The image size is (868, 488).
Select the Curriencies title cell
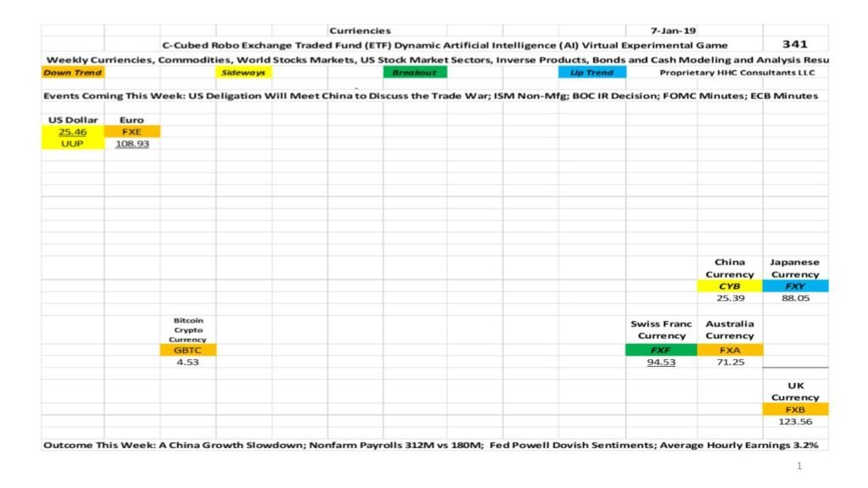[359, 30]
